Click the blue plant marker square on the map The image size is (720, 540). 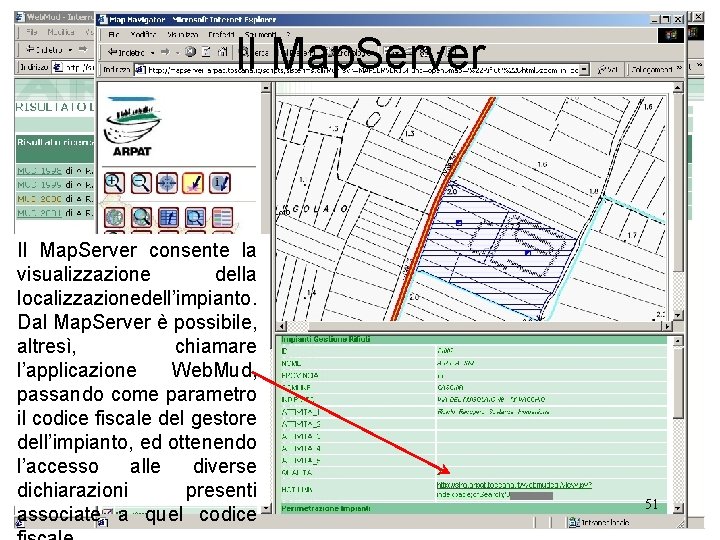[x=459, y=223]
